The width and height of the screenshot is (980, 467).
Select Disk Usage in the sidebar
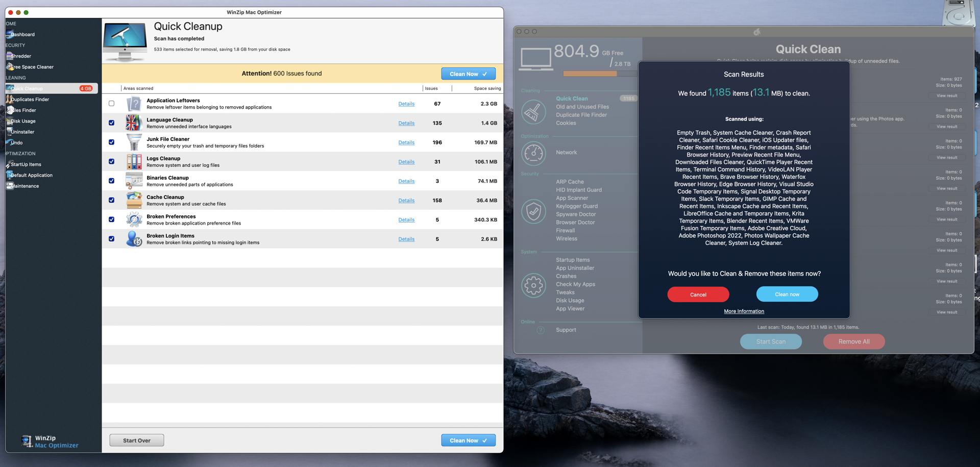(23, 121)
